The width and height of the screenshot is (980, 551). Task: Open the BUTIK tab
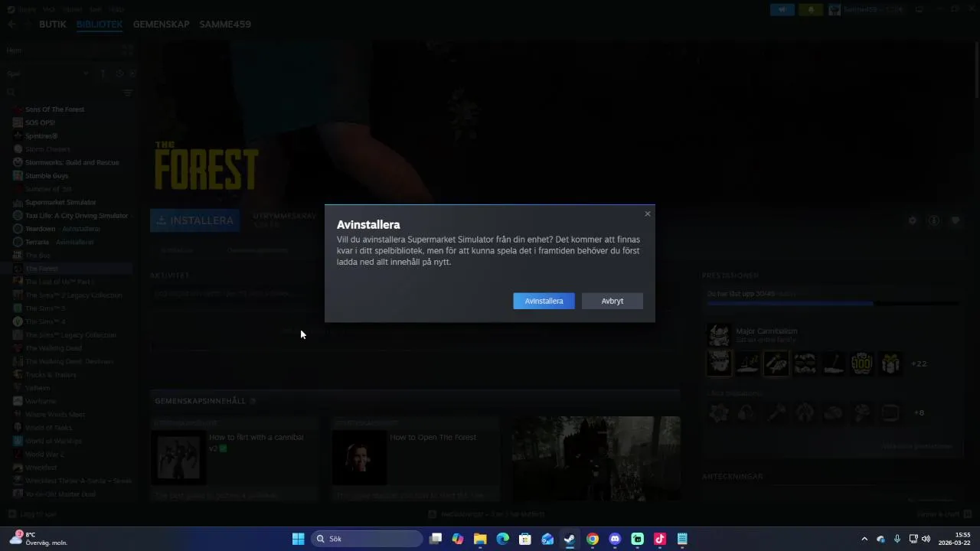tap(53, 24)
